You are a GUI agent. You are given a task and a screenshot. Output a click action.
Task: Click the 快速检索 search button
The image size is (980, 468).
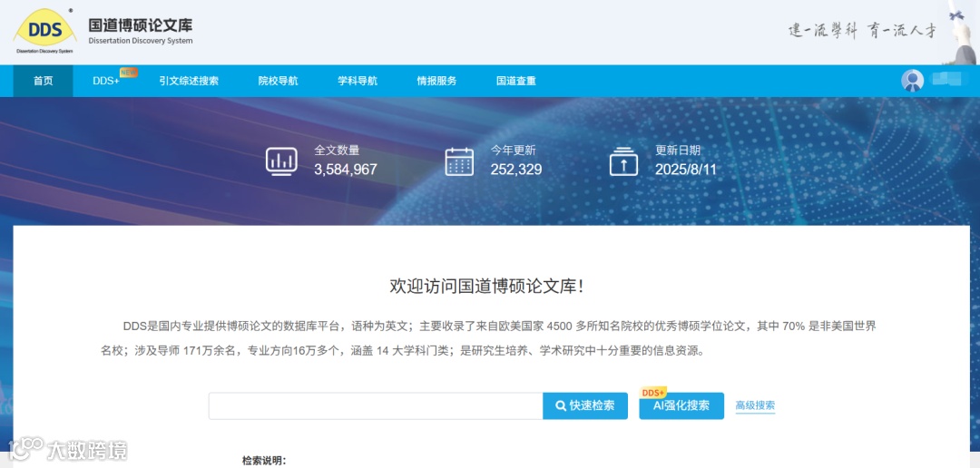[585, 405]
